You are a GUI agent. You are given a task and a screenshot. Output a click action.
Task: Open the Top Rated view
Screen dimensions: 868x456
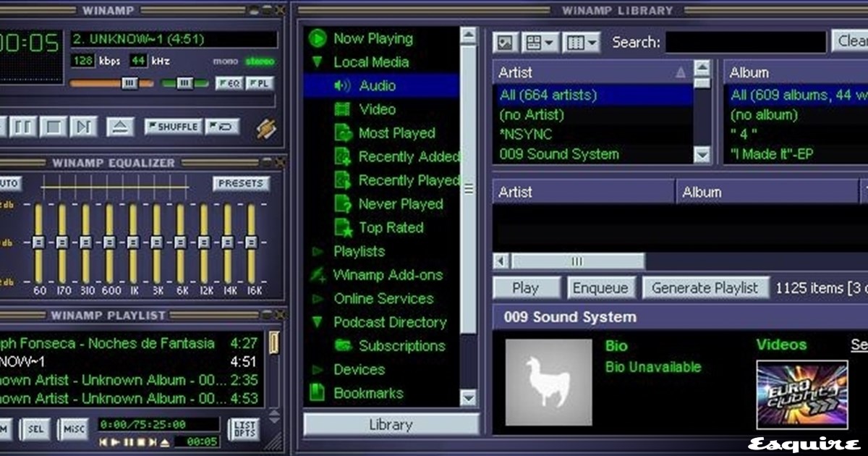click(391, 228)
